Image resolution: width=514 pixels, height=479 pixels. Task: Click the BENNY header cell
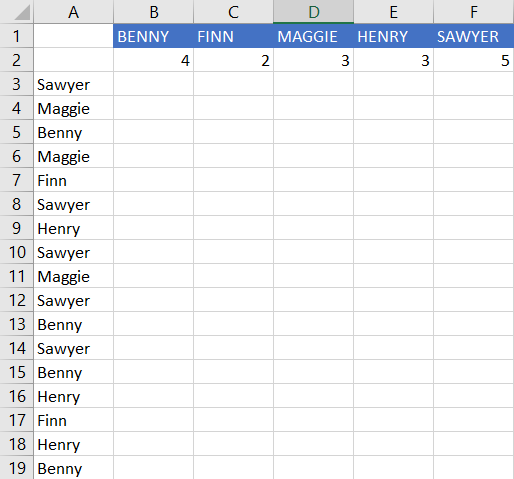pyautogui.click(x=153, y=36)
